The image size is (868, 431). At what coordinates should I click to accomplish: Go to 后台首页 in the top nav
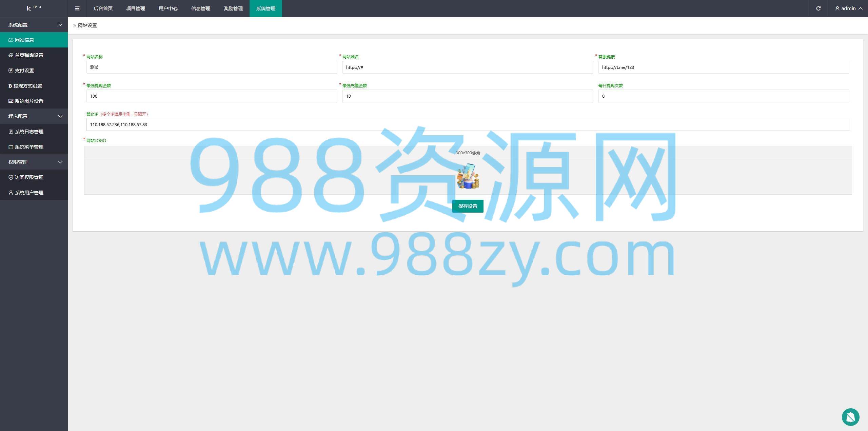point(103,8)
